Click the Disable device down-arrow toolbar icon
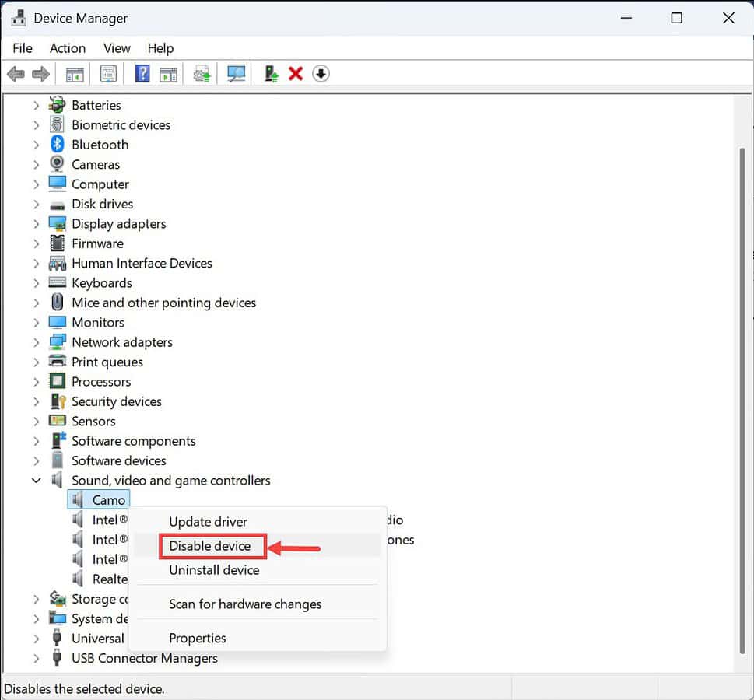Image resolution: width=754 pixels, height=700 pixels. pos(321,73)
